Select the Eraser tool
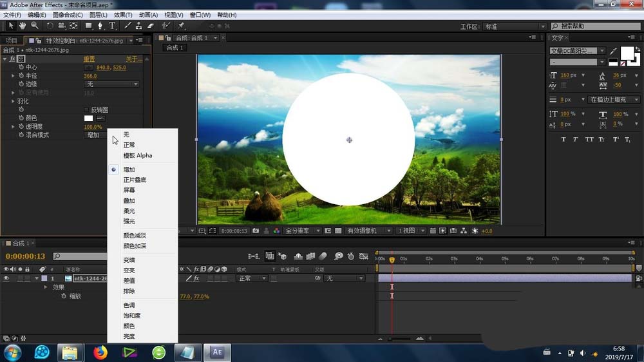Image resolution: width=644 pixels, height=362 pixels. (151, 26)
